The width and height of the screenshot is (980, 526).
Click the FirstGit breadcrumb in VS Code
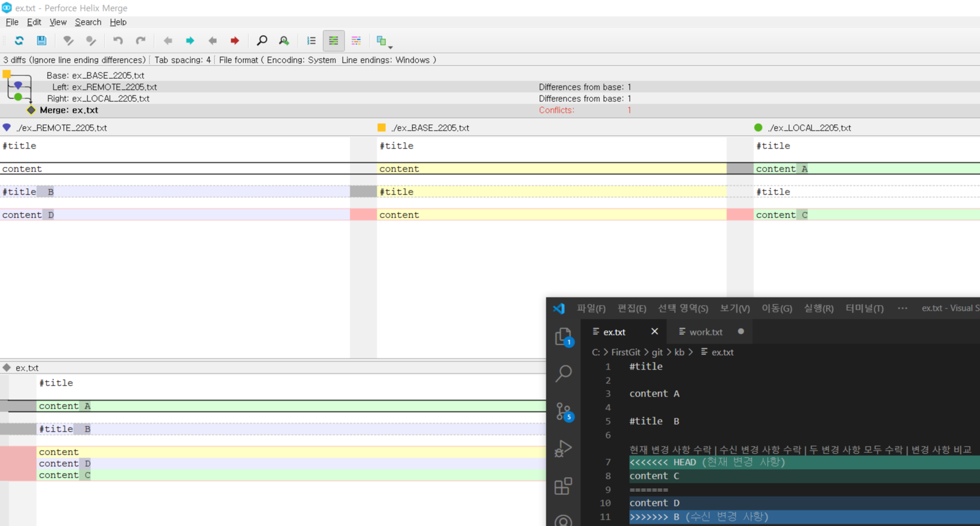click(626, 352)
